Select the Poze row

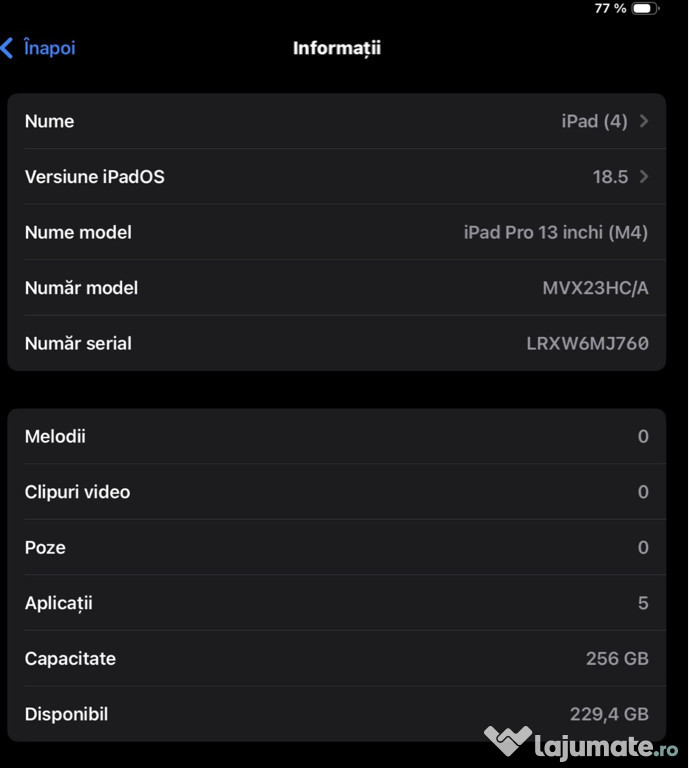pyautogui.click(x=336, y=547)
